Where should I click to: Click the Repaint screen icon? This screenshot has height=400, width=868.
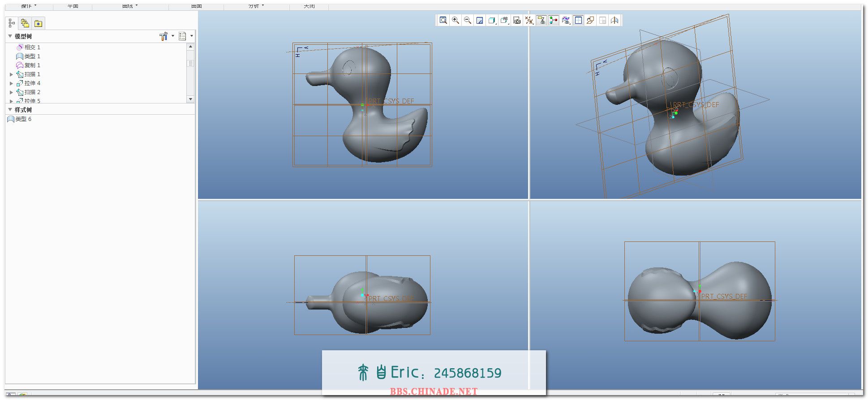(x=480, y=20)
